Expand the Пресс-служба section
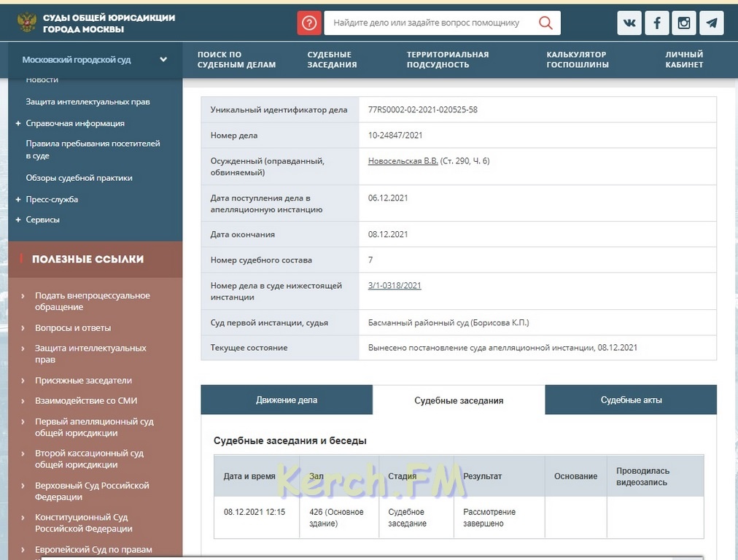The height and width of the screenshot is (560, 738). [x=18, y=199]
